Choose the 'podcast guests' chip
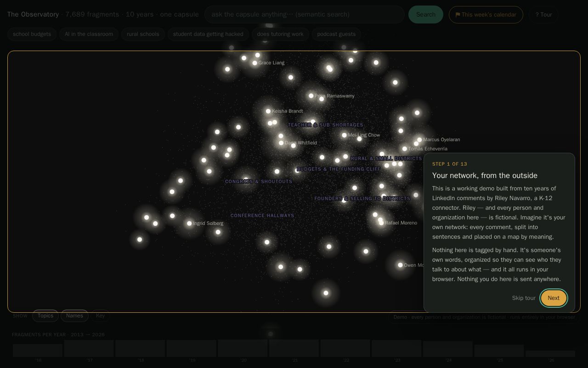Viewport: 588px width, 368px height. coord(336,34)
